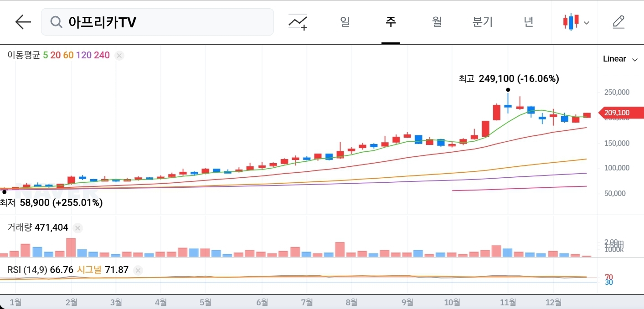This screenshot has height=309, width=644.
Task: Select the 240 moving average label
Action: click(102, 55)
